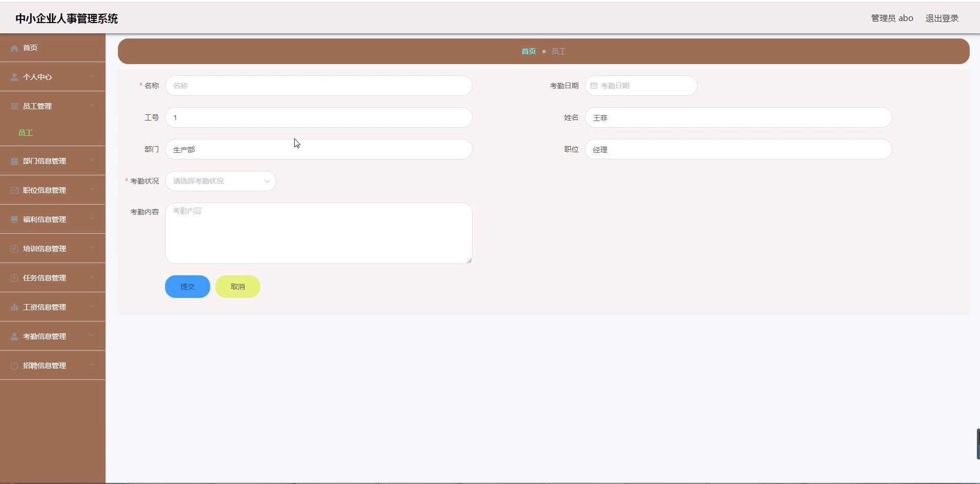Click the bar chart icon beside 工资信息管理
Image resolution: width=980 pixels, height=484 pixels.
14,307
